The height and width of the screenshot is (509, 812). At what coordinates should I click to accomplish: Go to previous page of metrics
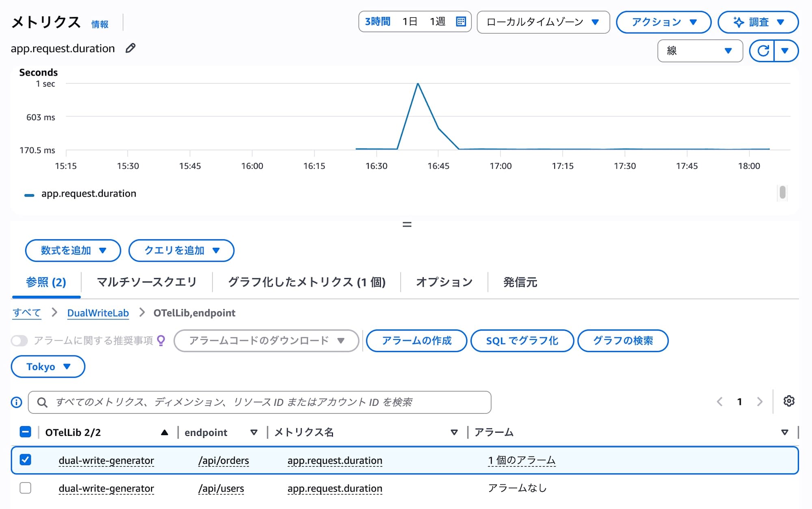click(719, 402)
